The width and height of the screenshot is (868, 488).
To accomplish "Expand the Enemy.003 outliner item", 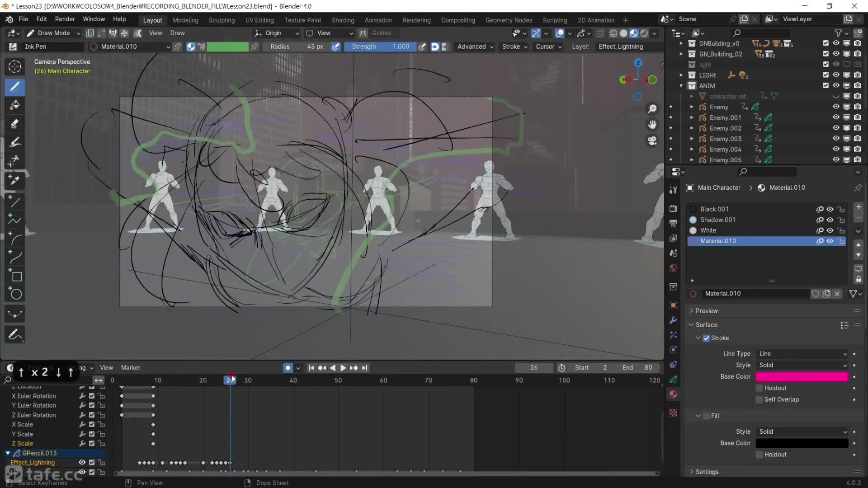I will [x=692, y=139].
